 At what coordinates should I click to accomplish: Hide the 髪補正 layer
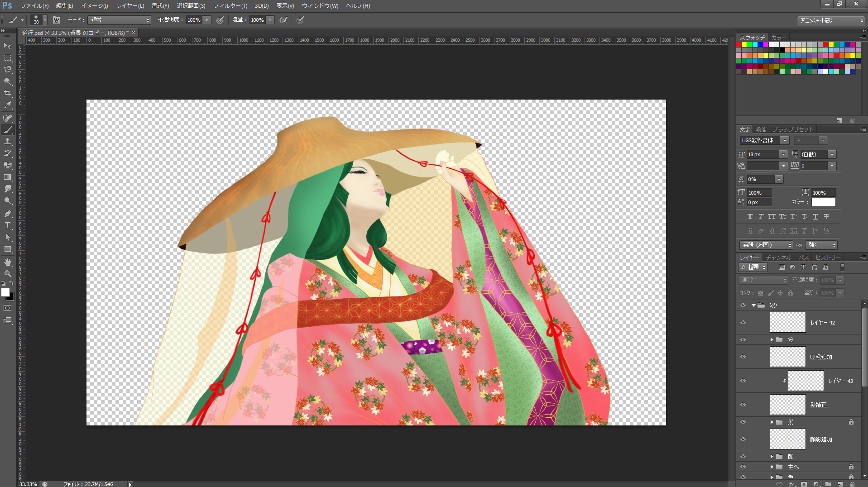tap(743, 405)
